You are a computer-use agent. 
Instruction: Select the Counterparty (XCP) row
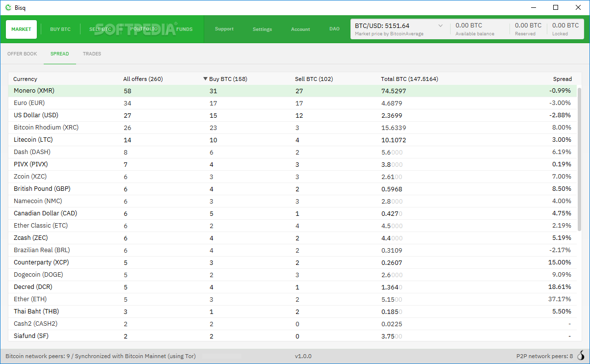pyautogui.click(x=292, y=262)
